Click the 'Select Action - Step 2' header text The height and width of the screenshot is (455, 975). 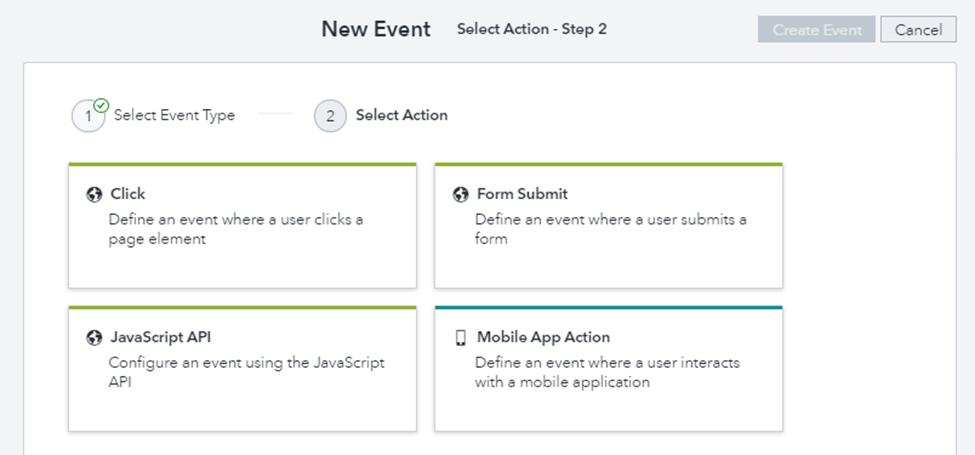(x=531, y=29)
